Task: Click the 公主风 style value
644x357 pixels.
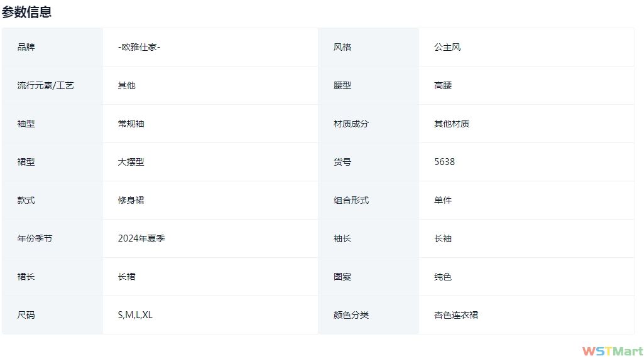Action: [x=447, y=47]
